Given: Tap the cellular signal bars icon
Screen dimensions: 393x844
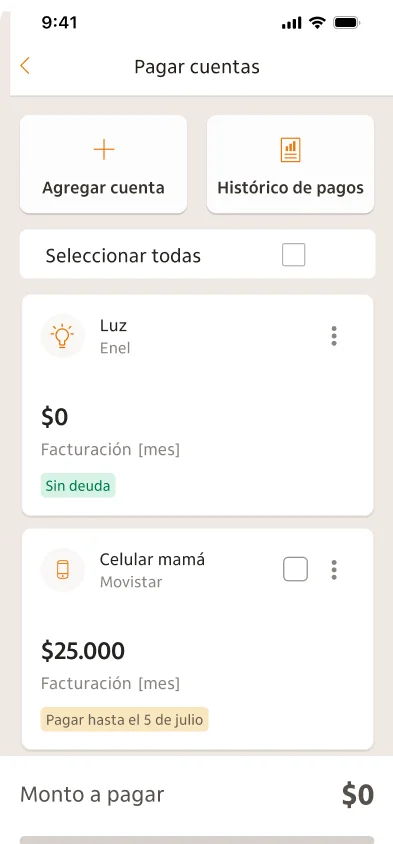Looking at the screenshot, I should click(291, 23).
